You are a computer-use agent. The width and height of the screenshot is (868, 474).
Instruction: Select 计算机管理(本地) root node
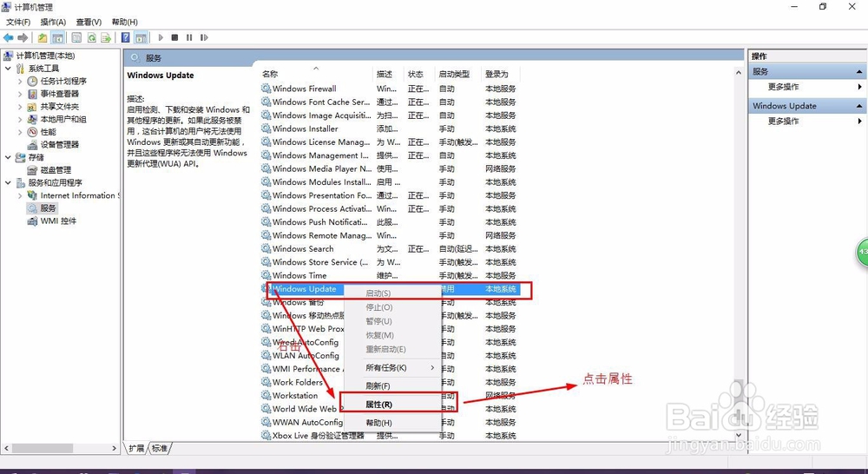(x=45, y=56)
